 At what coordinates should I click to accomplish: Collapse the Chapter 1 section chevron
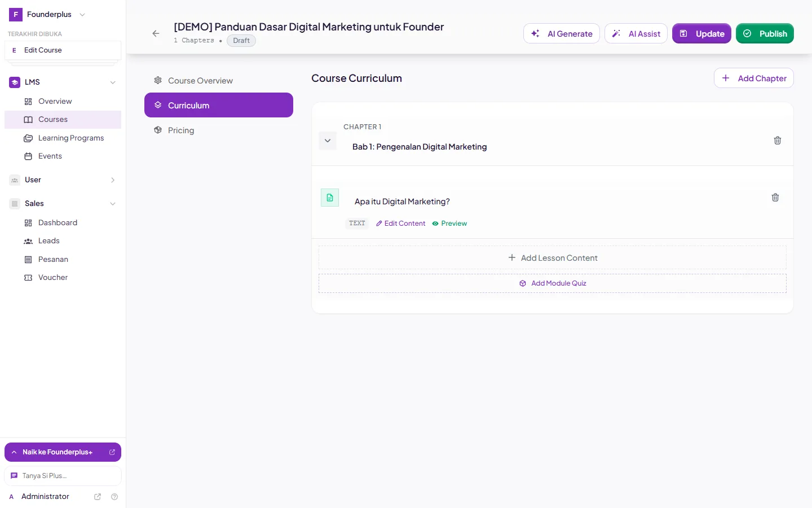click(328, 141)
